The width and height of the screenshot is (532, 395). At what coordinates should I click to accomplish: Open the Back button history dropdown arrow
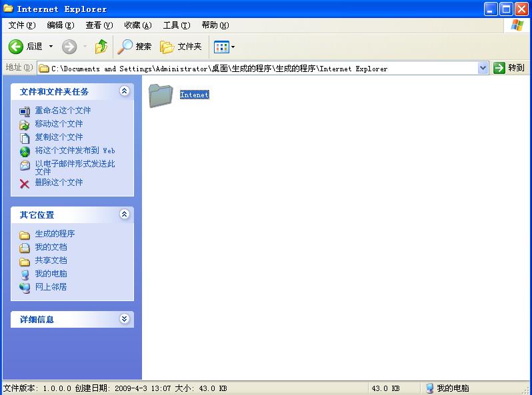pyautogui.click(x=51, y=47)
